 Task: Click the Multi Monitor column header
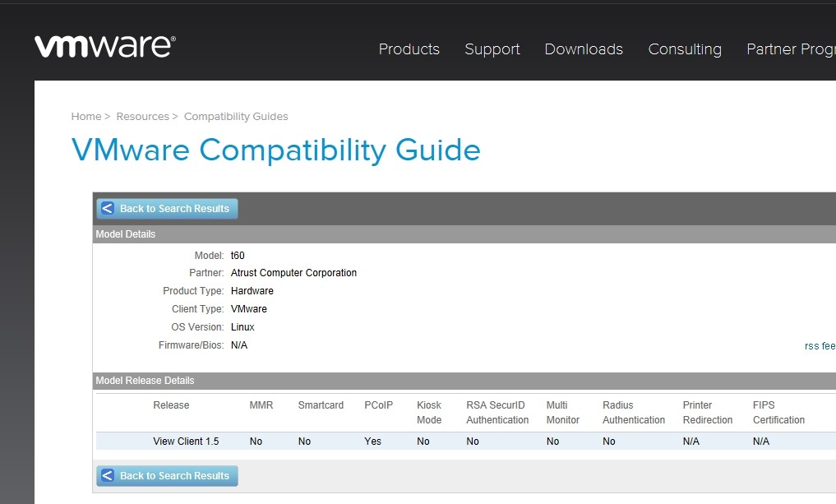562,412
